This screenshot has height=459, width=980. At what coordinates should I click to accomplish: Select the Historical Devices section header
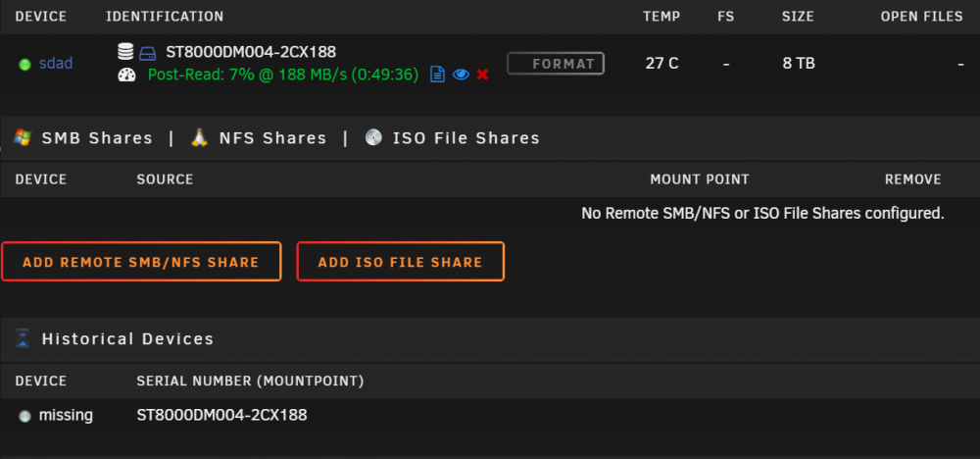click(127, 339)
